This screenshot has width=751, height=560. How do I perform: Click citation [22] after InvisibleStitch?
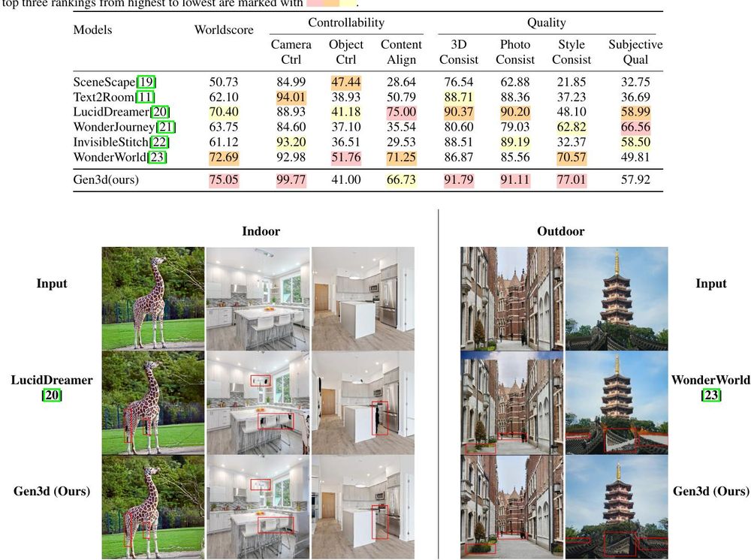point(159,142)
